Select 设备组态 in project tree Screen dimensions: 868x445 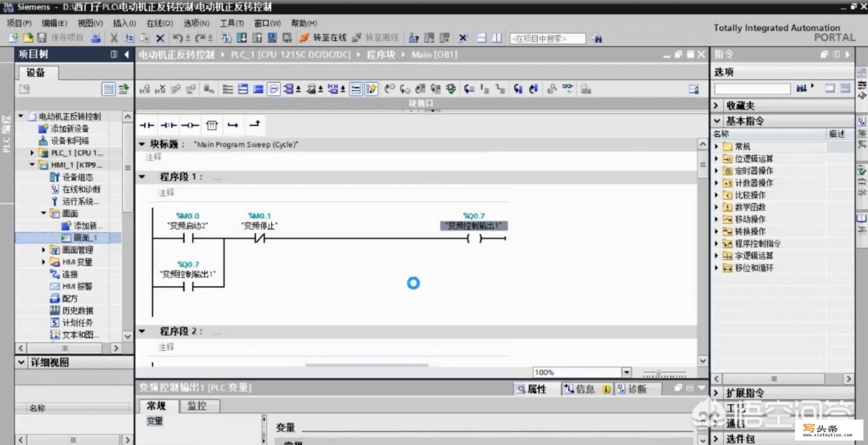[x=77, y=177]
